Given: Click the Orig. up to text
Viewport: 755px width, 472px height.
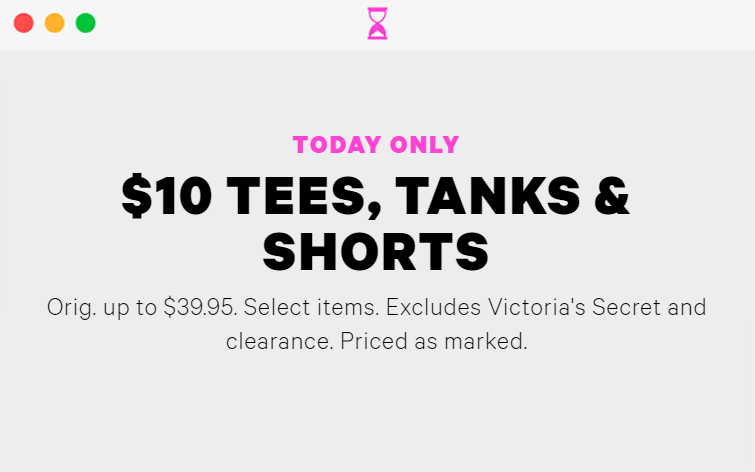Looking at the screenshot, I should [102, 308].
